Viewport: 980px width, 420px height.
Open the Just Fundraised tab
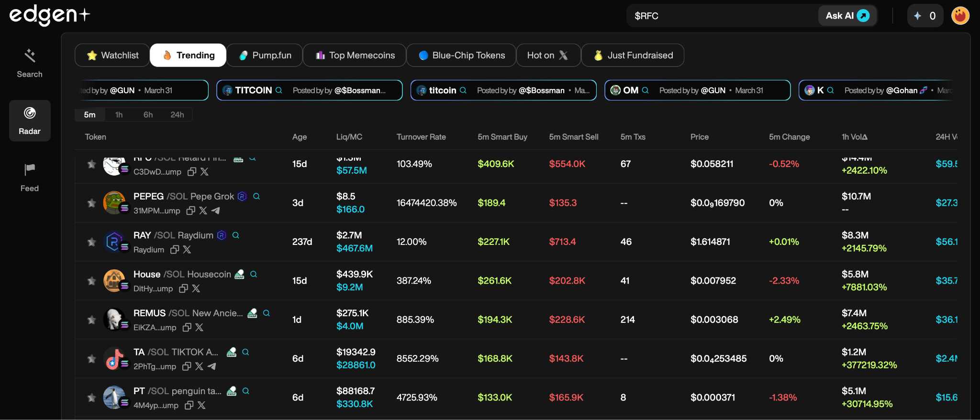click(633, 55)
